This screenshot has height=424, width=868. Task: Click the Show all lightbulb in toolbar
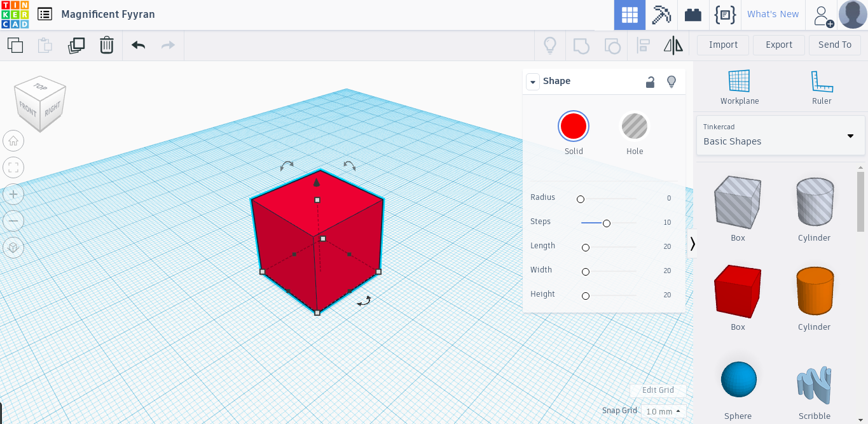point(550,45)
